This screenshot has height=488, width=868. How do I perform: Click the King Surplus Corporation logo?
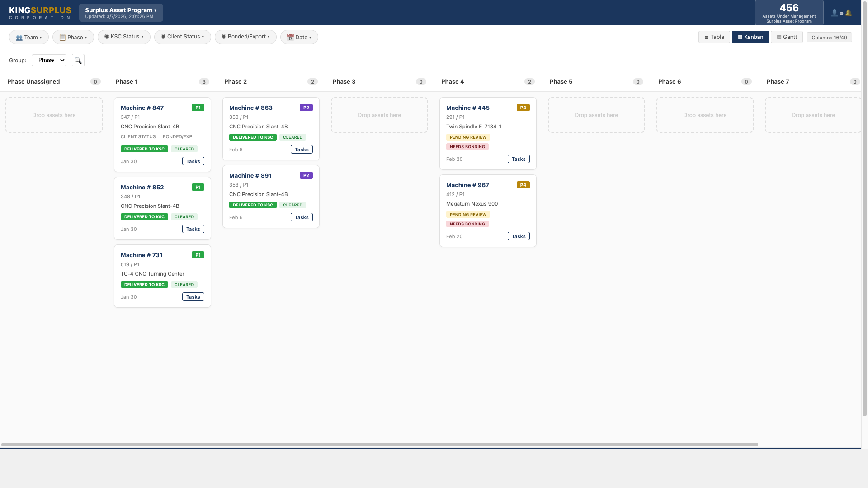pyautogui.click(x=40, y=13)
